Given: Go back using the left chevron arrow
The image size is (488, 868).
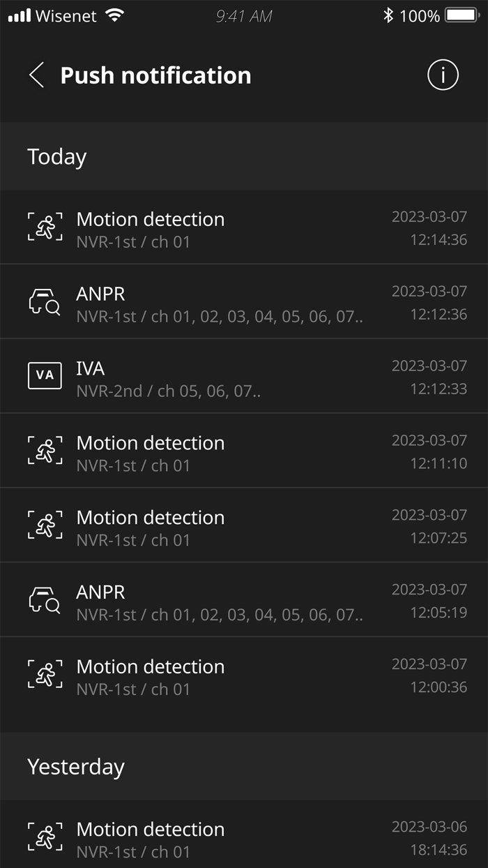Looking at the screenshot, I should coord(36,75).
